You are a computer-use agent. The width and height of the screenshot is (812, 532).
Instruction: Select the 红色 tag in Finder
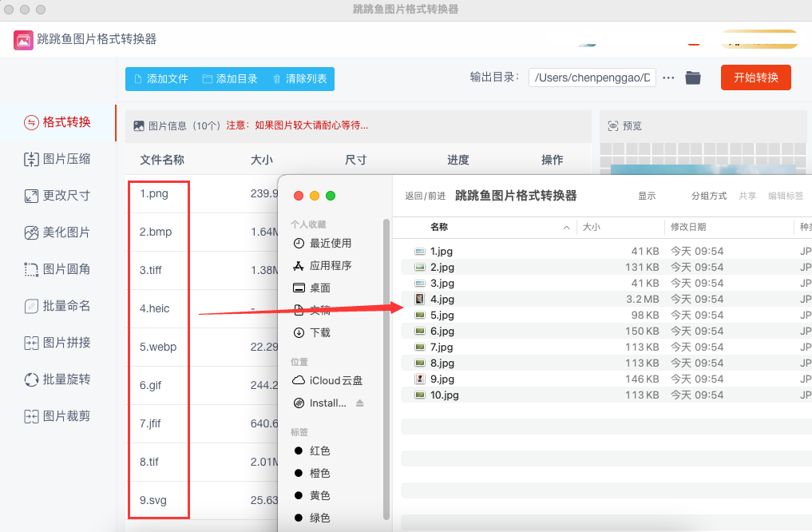pyautogui.click(x=312, y=451)
